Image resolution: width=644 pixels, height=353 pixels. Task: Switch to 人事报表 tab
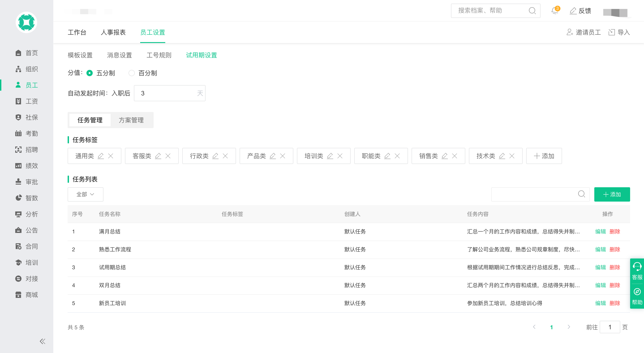point(113,32)
